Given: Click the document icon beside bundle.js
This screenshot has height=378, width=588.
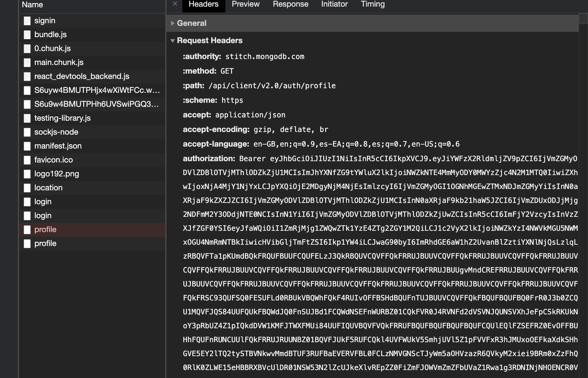Looking at the screenshot, I should click(x=27, y=34).
